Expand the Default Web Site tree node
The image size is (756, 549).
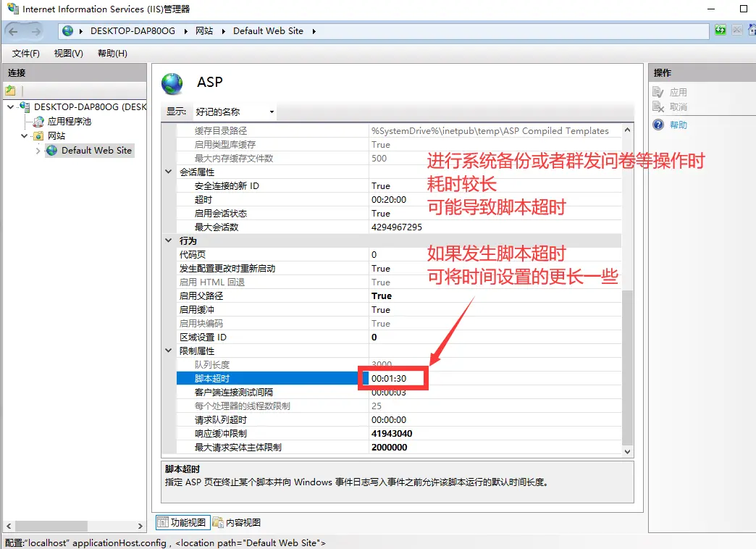[x=38, y=151]
